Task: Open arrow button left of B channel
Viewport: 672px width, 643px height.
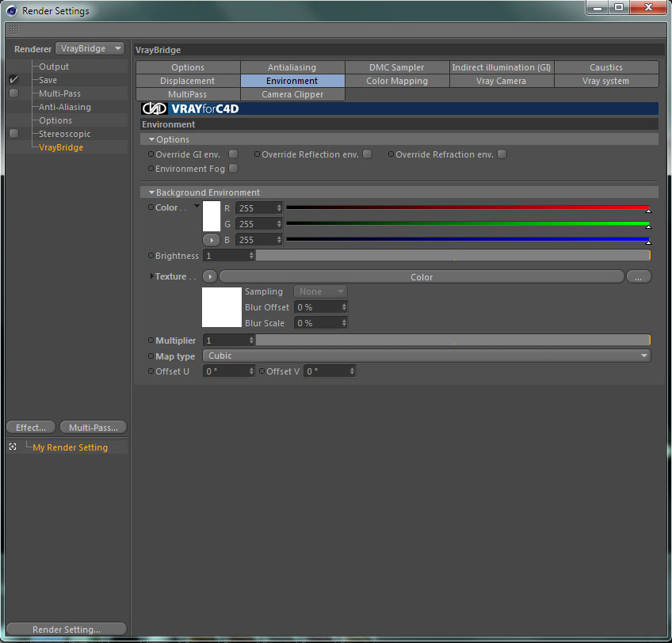Action: coord(212,240)
